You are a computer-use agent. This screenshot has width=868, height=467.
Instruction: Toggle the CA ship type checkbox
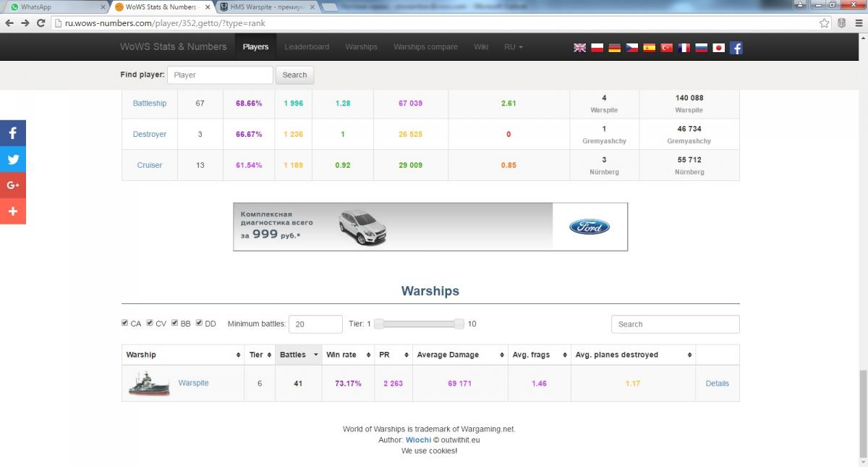coord(125,323)
